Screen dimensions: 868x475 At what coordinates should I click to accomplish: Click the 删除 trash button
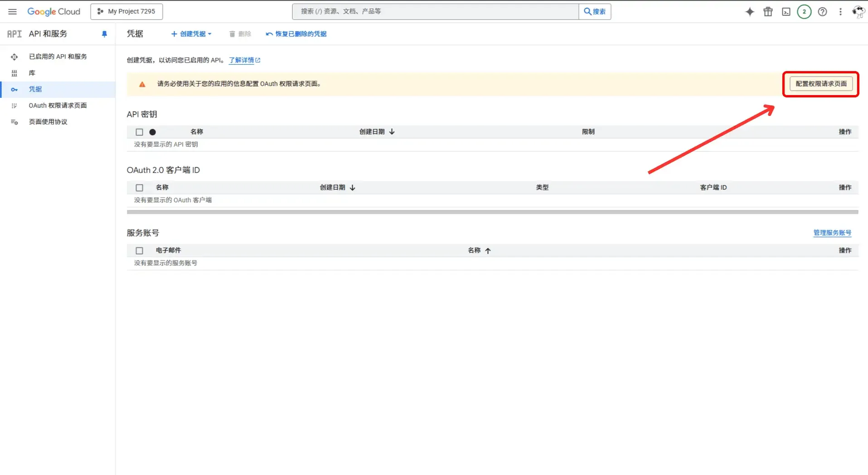click(x=240, y=34)
